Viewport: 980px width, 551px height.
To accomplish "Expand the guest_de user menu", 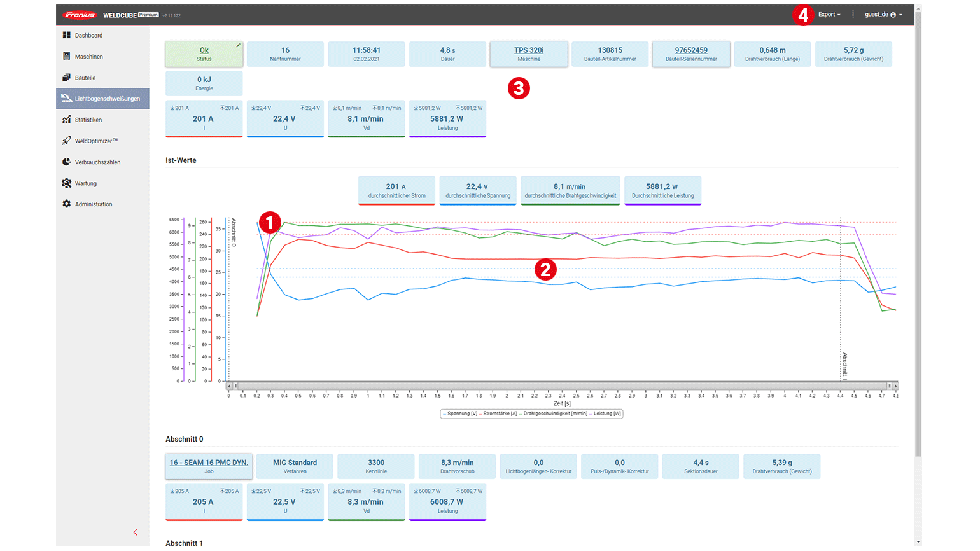I will [x=883, y=15].
